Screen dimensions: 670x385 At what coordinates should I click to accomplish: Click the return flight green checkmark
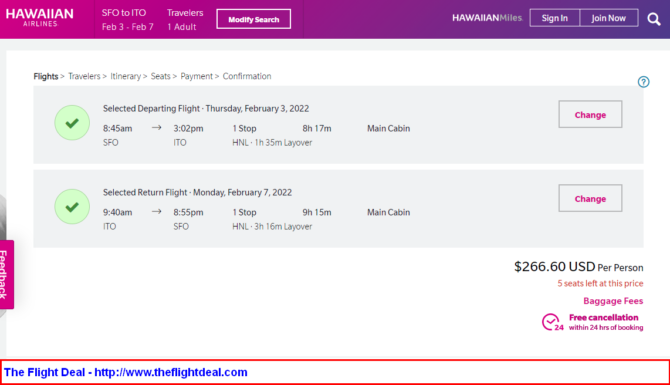click(x=72, y=207)
